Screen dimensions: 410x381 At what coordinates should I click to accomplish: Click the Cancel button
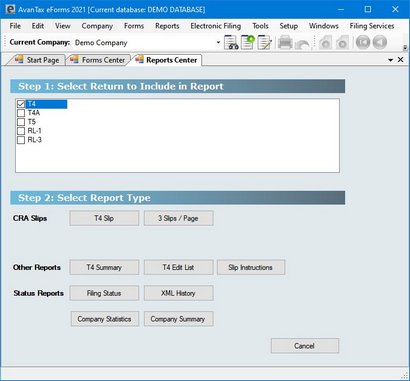tap(305, 346)
